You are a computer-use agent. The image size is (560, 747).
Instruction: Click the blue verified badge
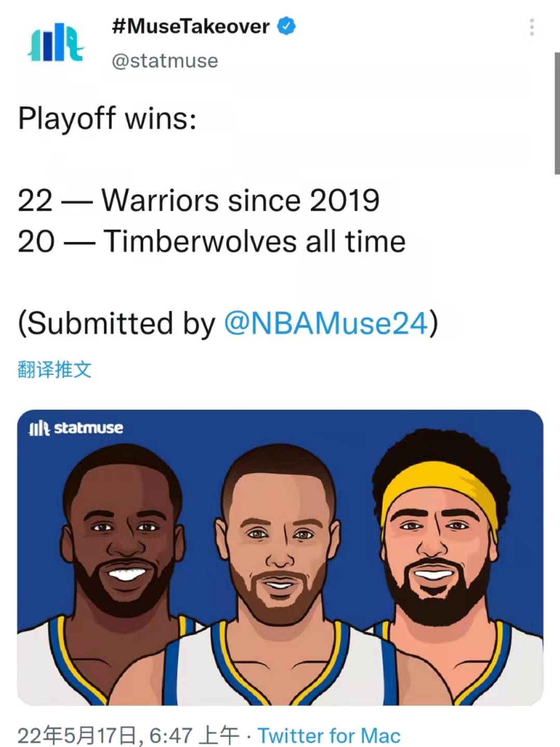[286, 26]
